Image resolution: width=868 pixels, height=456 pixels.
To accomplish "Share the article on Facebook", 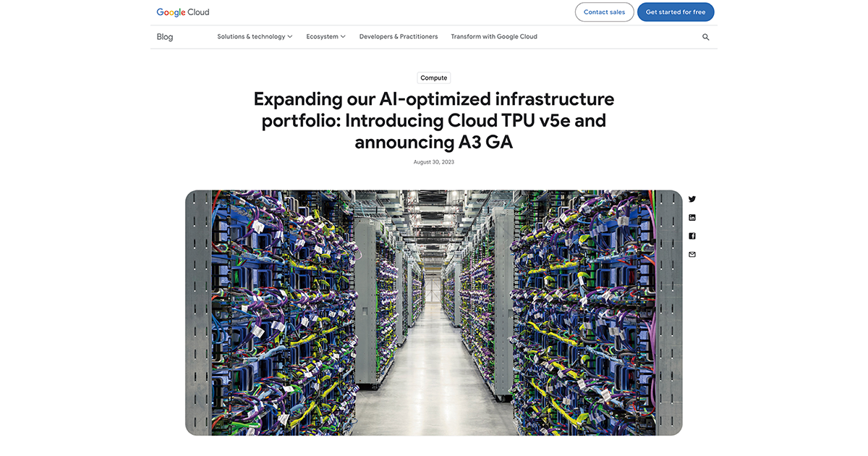I will point(692,236).
